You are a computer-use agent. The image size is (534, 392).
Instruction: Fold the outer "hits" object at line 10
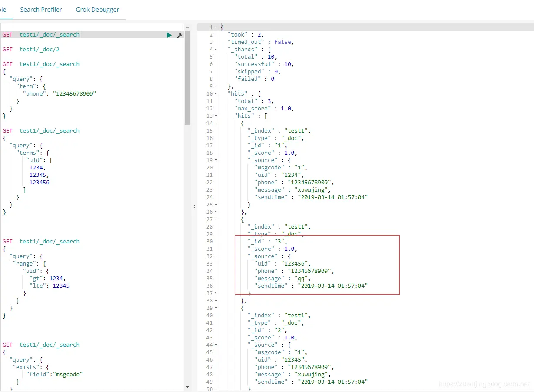pyautogui.click(x=216, y=94)
